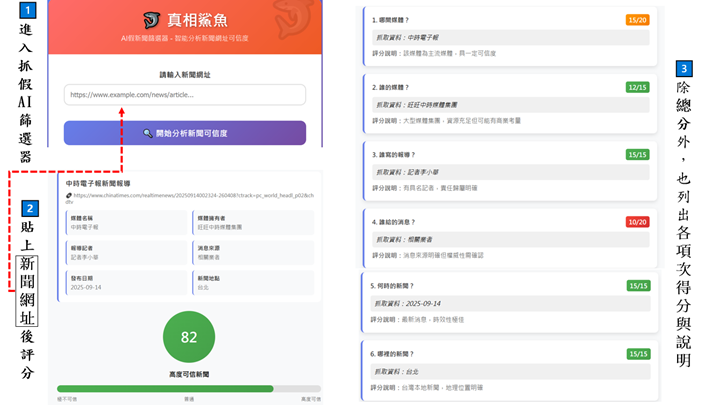Click the link icon before the chinatimes URL
The image size is (705, 405).
coord(69,195)
